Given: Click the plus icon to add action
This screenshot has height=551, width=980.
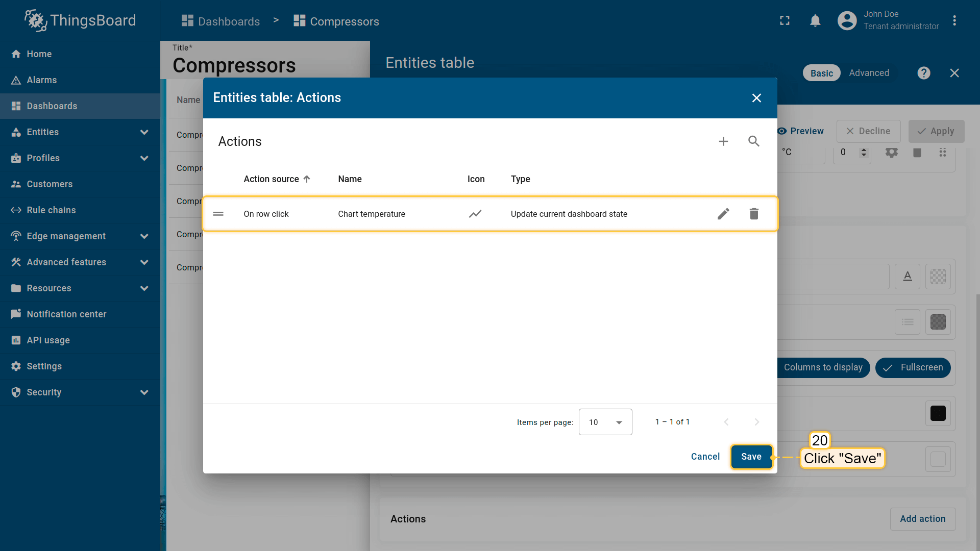Looking at the screenshot, I should click(x=723, y=141).
